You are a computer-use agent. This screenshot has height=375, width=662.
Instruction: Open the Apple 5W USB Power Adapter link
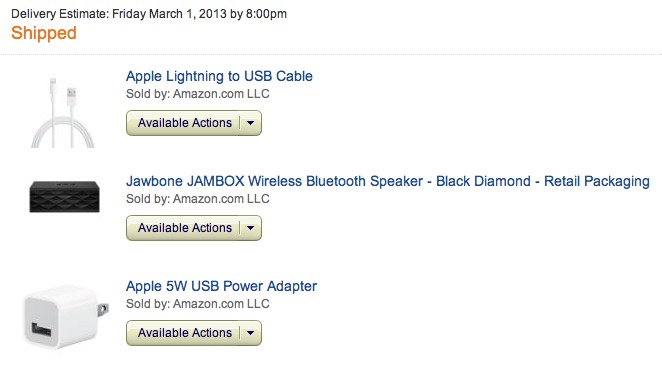pyautogui.click(x=221, y=286)
